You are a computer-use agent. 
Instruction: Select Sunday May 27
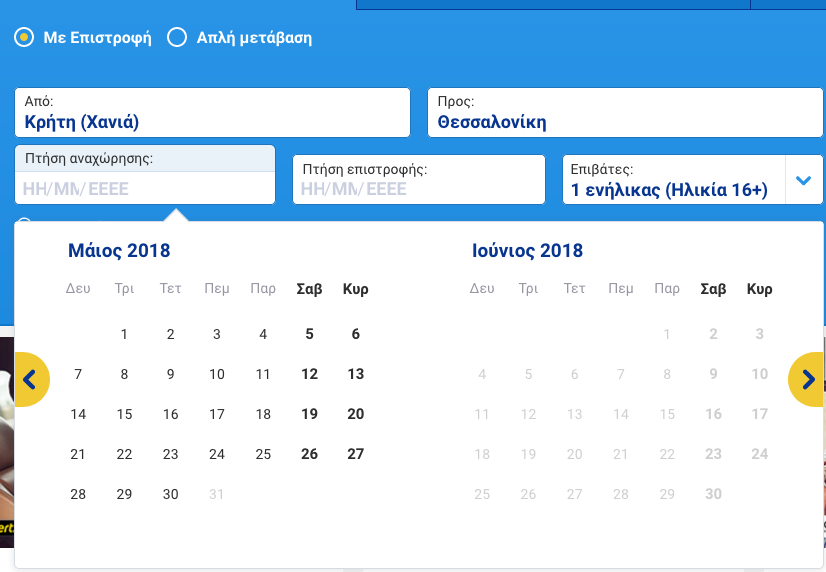point(356,454)
